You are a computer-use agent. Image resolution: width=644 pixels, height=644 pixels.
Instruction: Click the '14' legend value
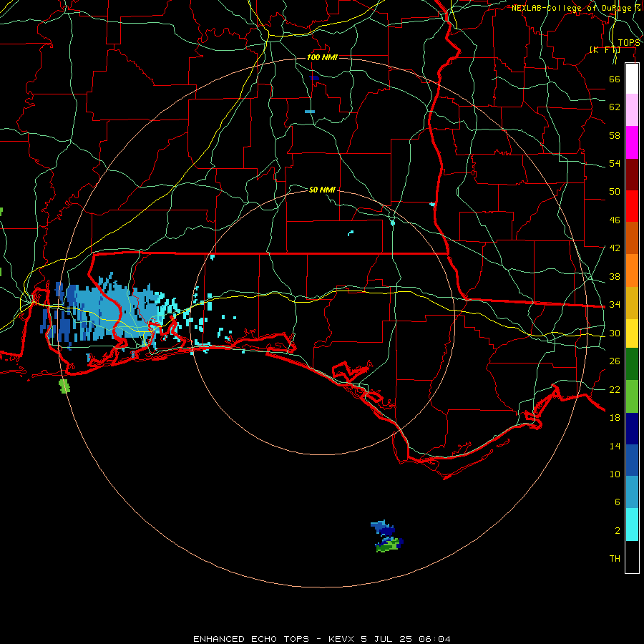(x=615, y=446)
